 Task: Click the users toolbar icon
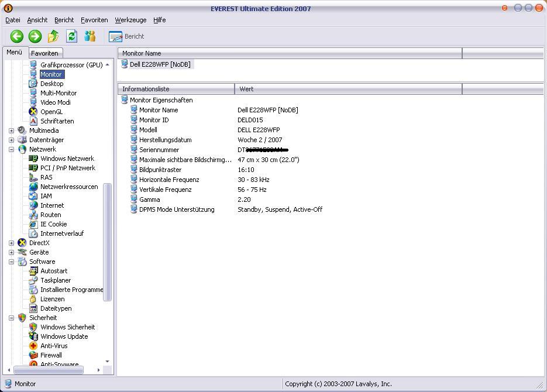click(90, 36)
